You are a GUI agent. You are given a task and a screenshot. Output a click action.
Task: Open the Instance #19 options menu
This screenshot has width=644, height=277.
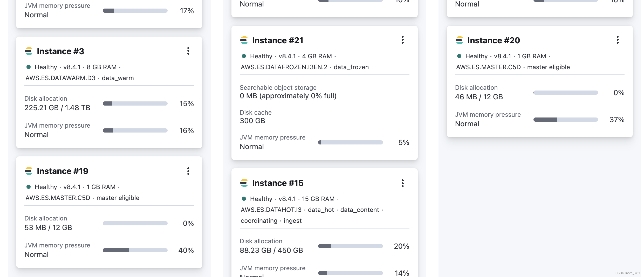tap(188, 171)
